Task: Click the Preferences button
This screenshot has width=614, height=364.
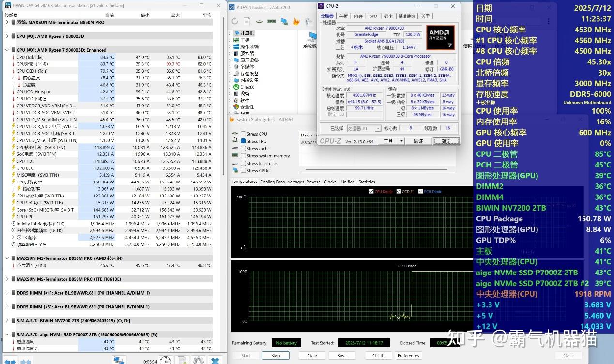Action: pyautogui.click(x=408, y=356)
